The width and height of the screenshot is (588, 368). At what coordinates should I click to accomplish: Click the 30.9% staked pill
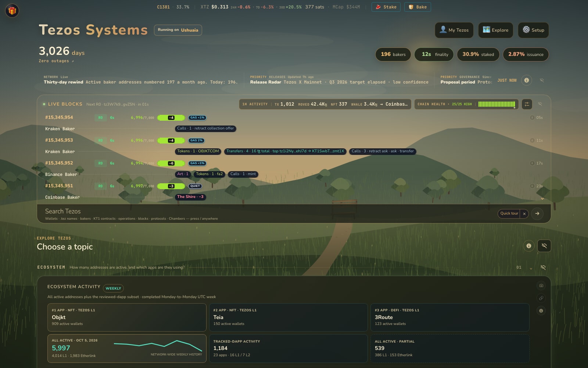coord(478,54)
